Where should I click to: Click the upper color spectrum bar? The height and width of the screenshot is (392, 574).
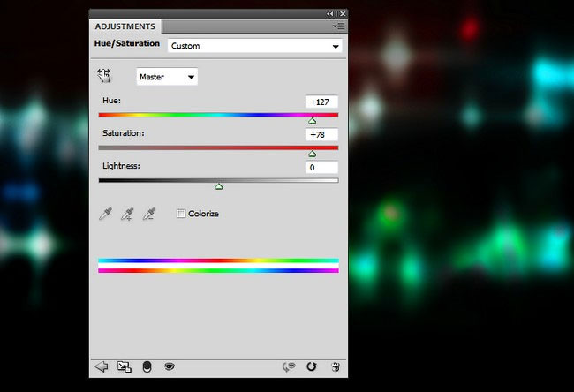coord(218,260)
